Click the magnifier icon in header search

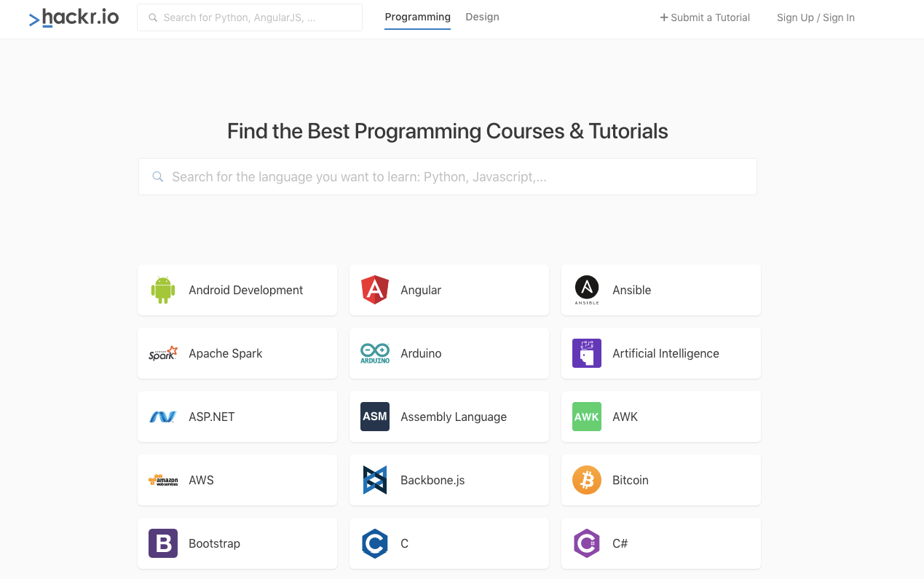[x=153, y=17]
